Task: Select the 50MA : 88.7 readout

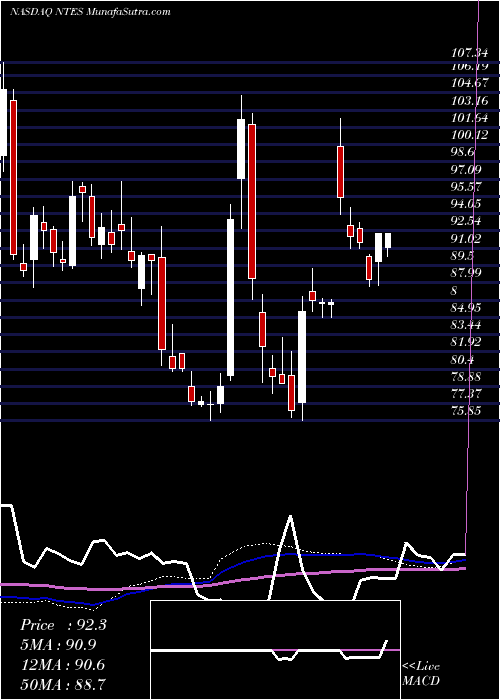Action: pos(63,684)
